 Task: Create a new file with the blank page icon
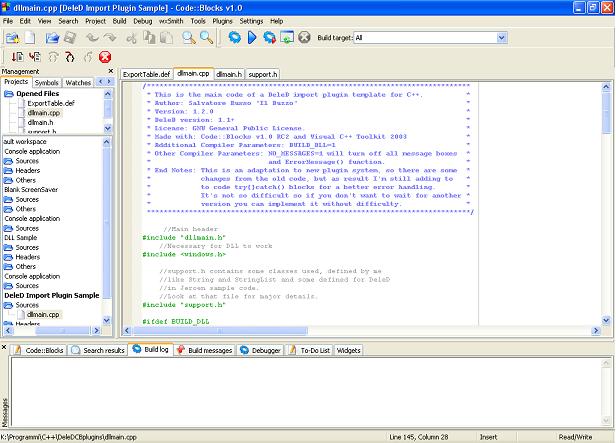30,38
